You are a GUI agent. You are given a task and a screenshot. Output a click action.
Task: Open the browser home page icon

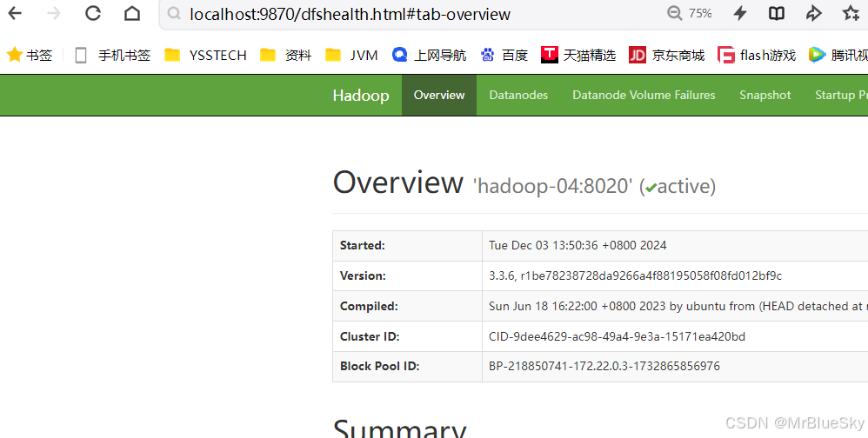131,13
